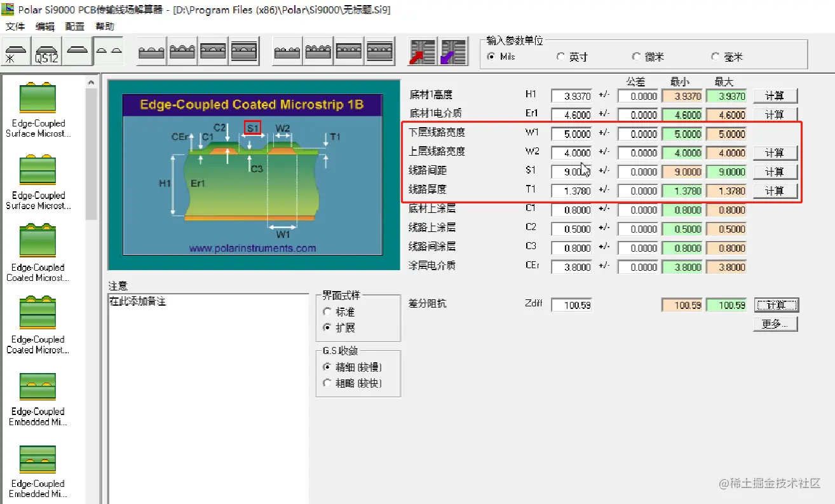Select the single-ended trace structure icon
This screenshot has height=504, width=835.
click(78, 51)
